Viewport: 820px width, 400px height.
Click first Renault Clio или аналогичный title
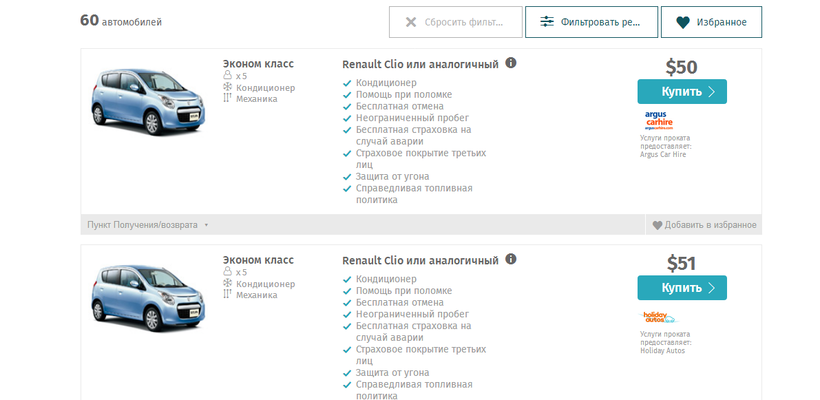coord(420,64)
